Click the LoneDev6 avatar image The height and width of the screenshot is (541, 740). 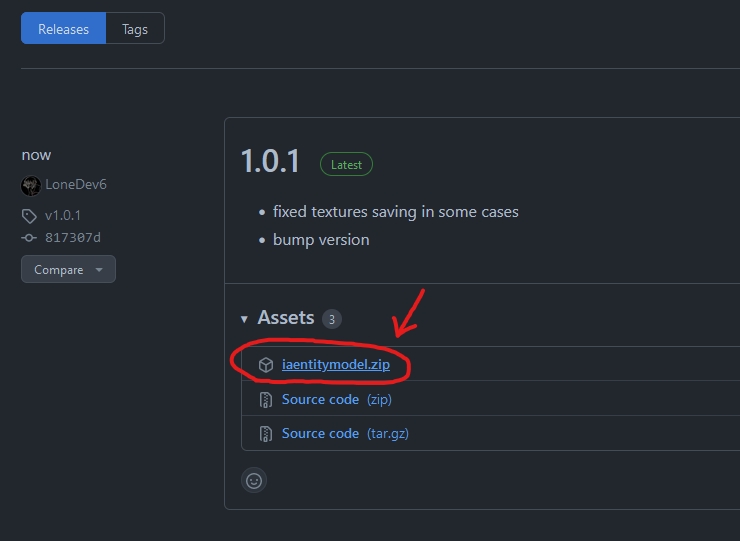tap(31, 185)
